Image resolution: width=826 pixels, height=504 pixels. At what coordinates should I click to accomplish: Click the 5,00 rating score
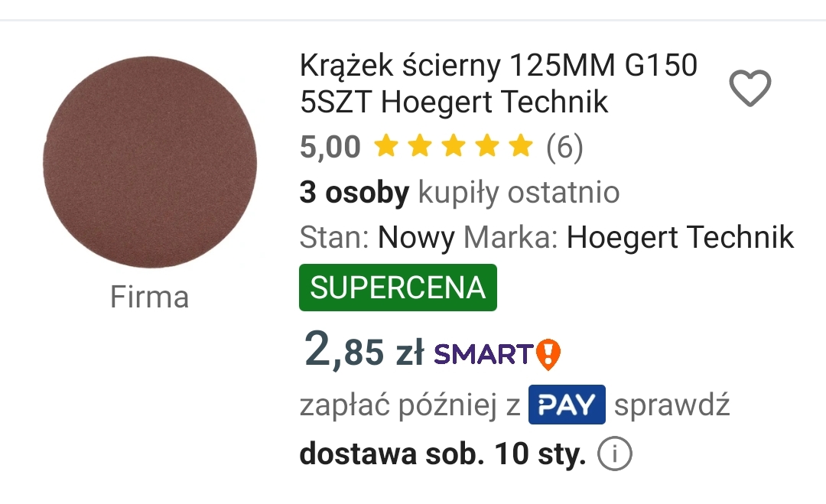click(330, 146)
